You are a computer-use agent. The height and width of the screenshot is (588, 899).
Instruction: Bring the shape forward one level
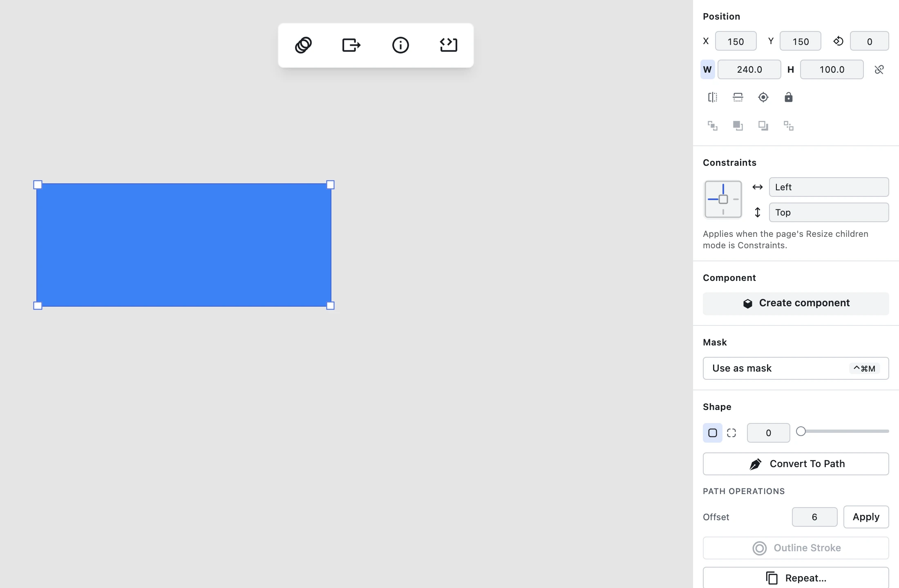click(x=738, y=126)
